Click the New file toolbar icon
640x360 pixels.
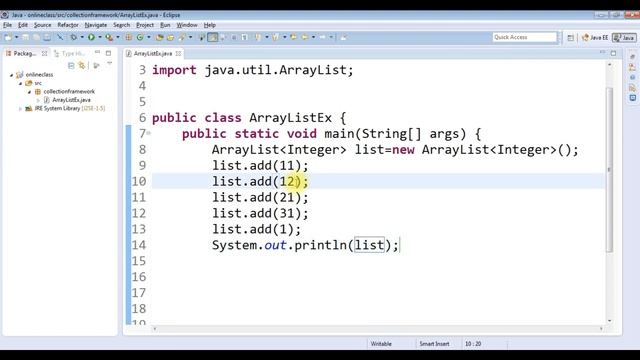[8, 37]
